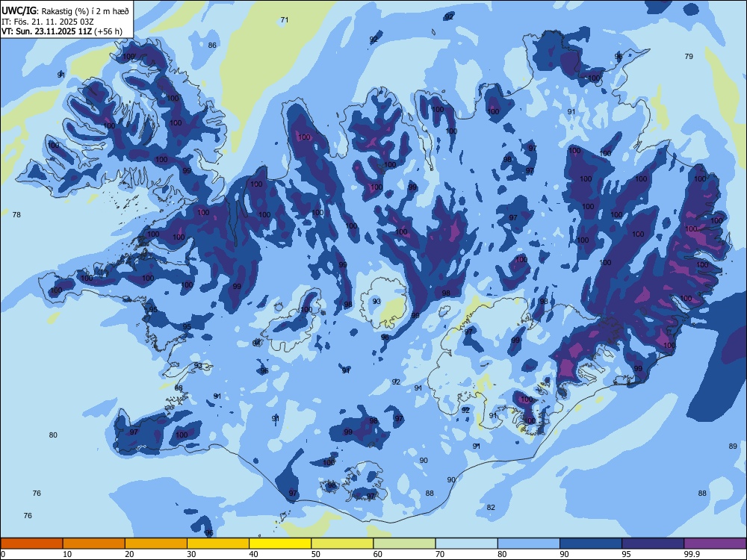This screenshot has width=747, height=560.
Task: Click the '78' humidity value on the map
Action: click(x=16, y=215)
